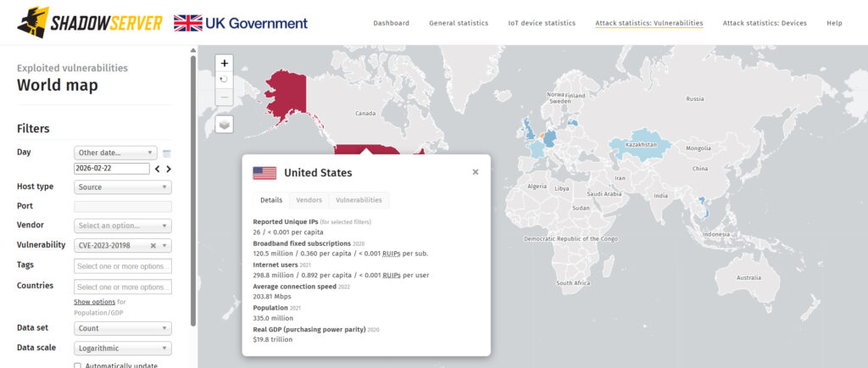Clear the CVE-2023-20198 vulnerability selection
This screenshot has width=868, height=368.
pyautogui.click(x=153, y=246)
